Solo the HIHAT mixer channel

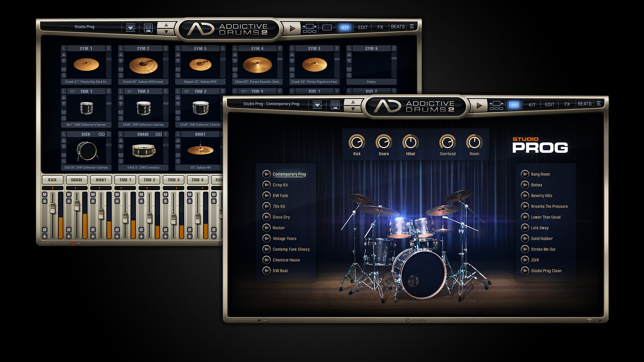tap(93, 201)
